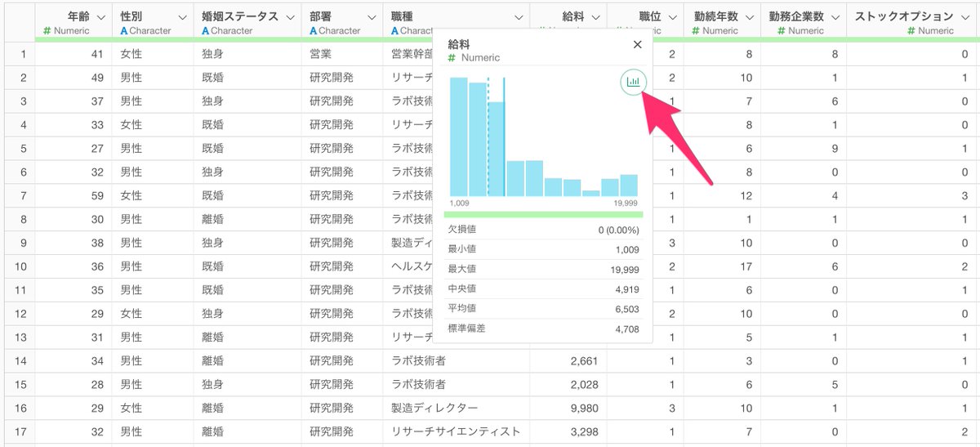980x447 pixels.
Task: Click the 給料 cell showing 9,980
Action: coord(568,408)
